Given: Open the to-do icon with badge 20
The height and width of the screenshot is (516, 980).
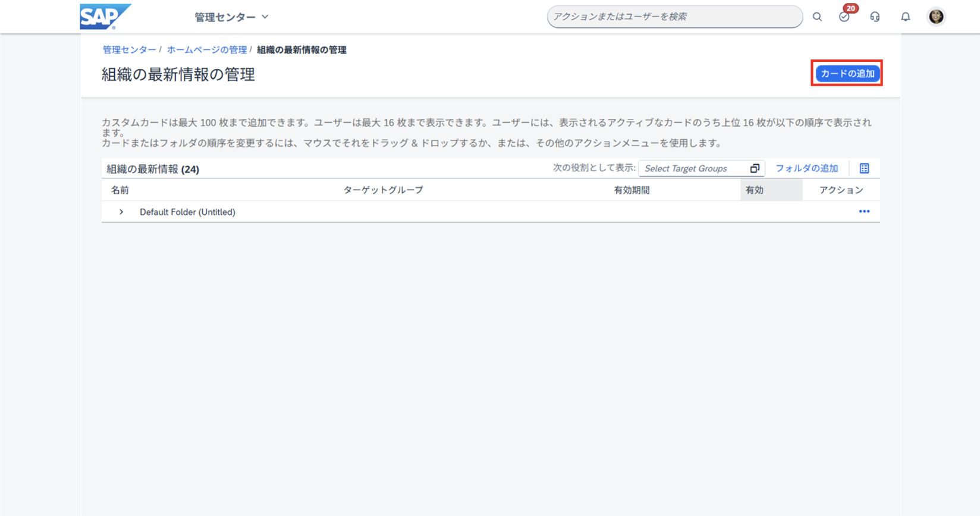Looking at the screenshot, I should (x=844, y=17).
